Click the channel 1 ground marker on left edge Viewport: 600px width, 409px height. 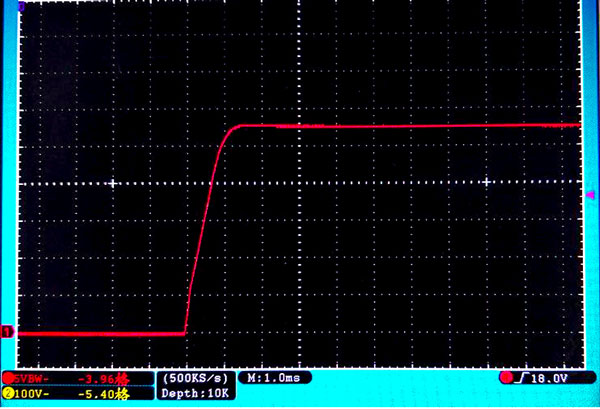(8, 332)
